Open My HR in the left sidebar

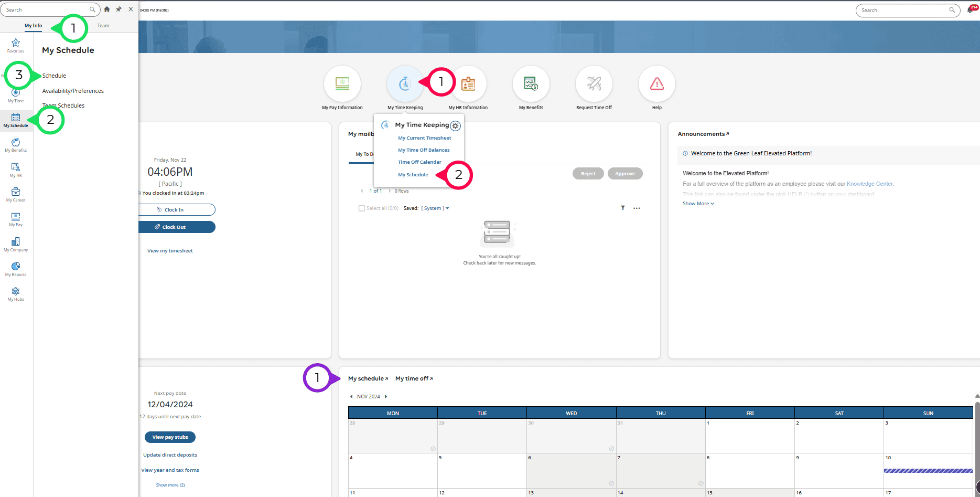[x=16, y=171]
